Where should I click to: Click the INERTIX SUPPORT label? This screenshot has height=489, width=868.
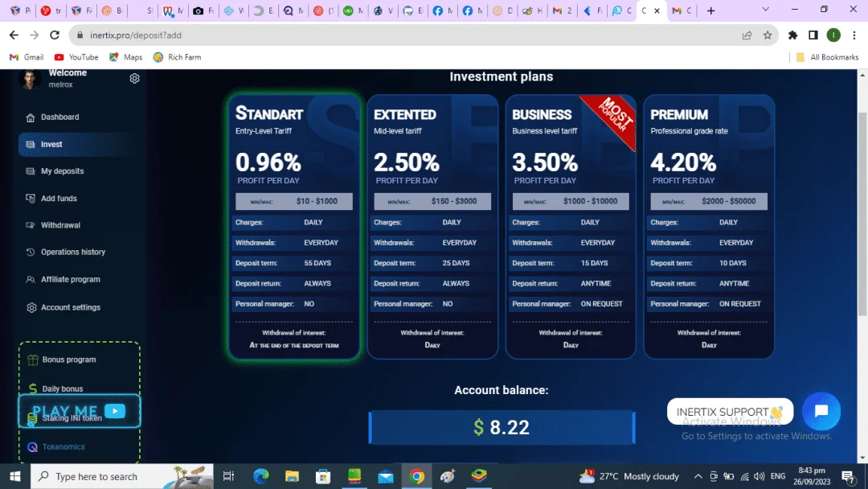pos(730,412)
